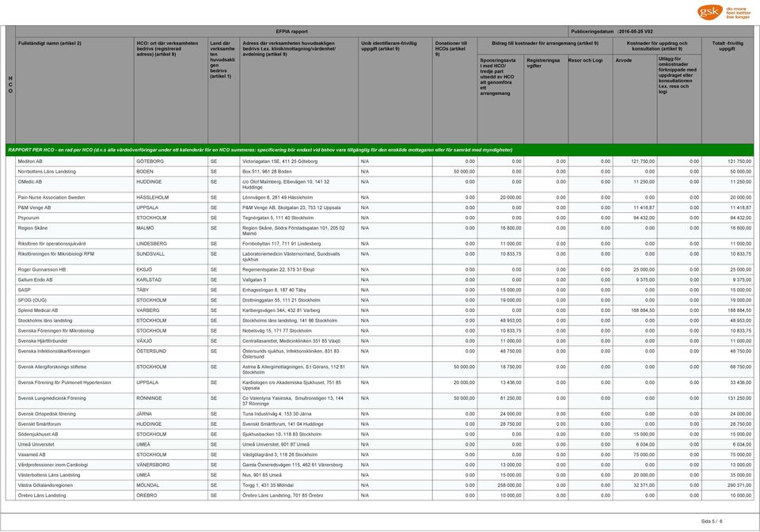This screenshot has width=760, height=532.
Task: Select the "Svenska Hjärtförbundet" name cell
Action: click(x=74, y=341)
